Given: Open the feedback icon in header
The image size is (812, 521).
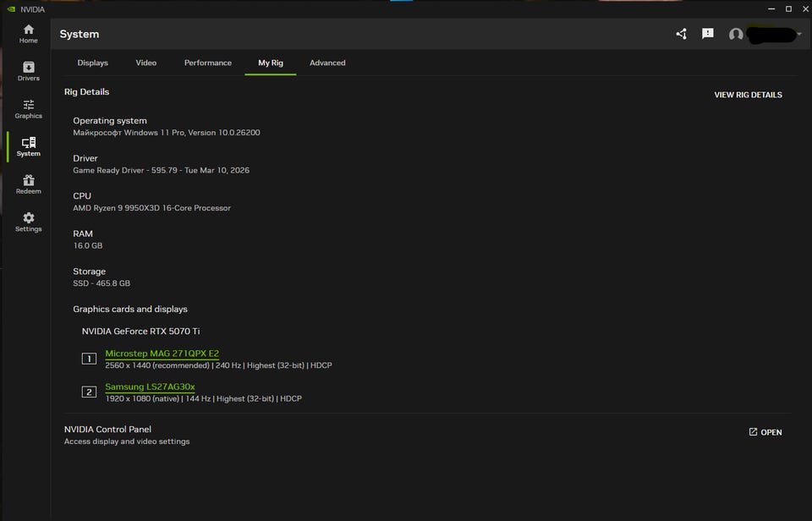Looking at the screenshot, I should pyautogui.click(x=707, y=34).
